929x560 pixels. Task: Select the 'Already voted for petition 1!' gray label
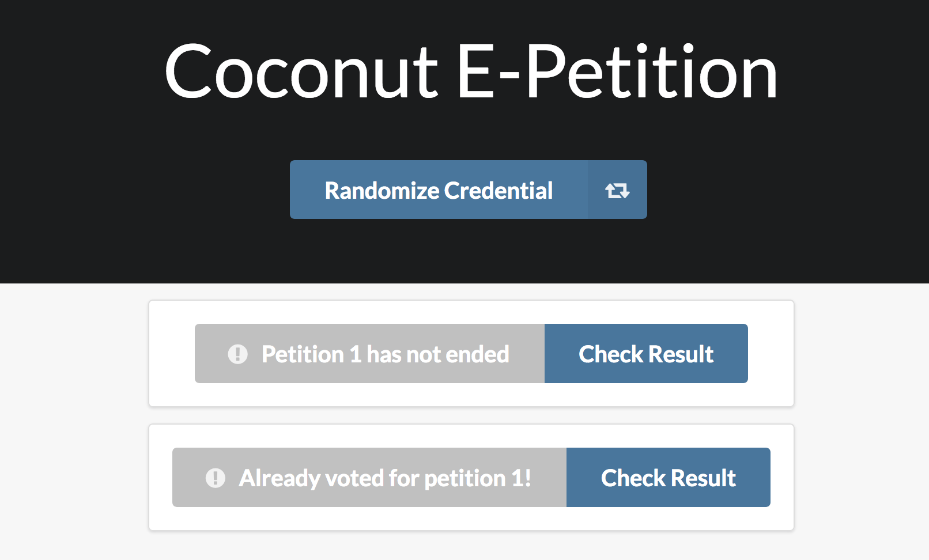[x=369, y=478]
